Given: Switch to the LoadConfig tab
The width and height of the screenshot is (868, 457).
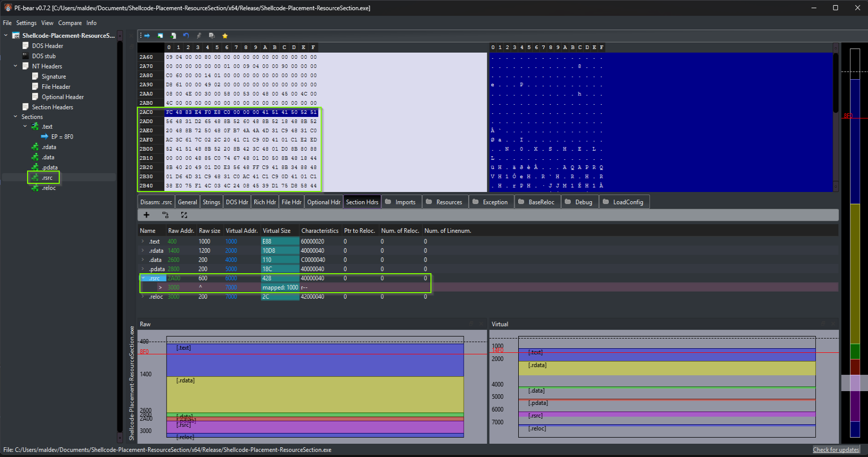Looking at the screenshot, I should click(624, 202).
